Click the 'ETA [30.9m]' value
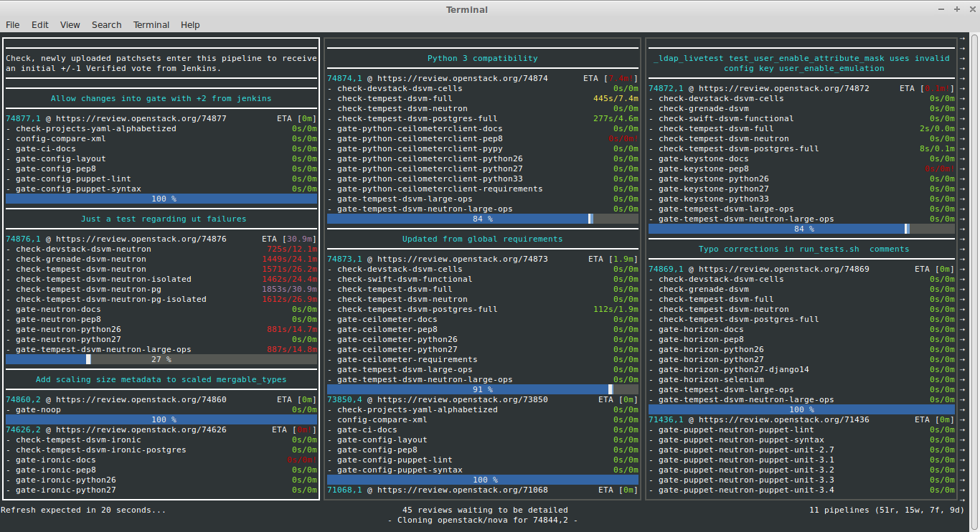 tap(289, 239)
